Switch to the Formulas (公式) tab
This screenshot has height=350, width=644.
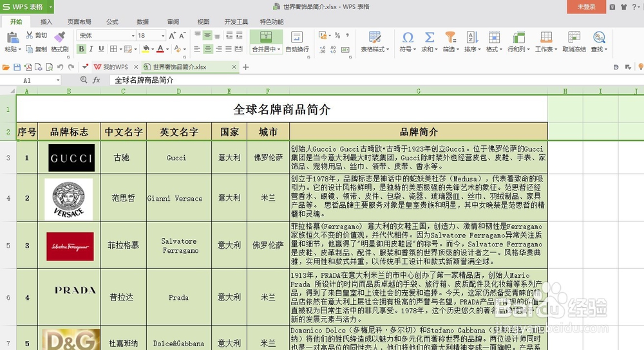pyautogui.click(x=112, y=22)
